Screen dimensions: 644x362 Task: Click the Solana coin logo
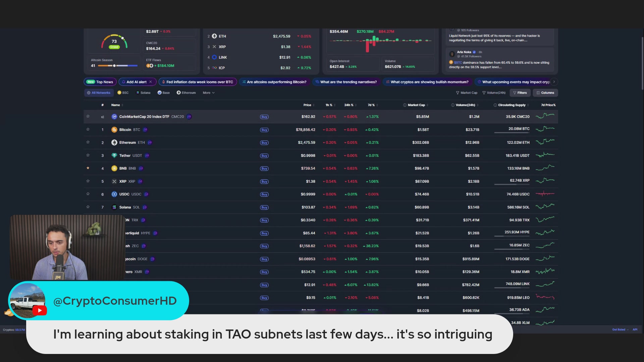click(114, 207)
